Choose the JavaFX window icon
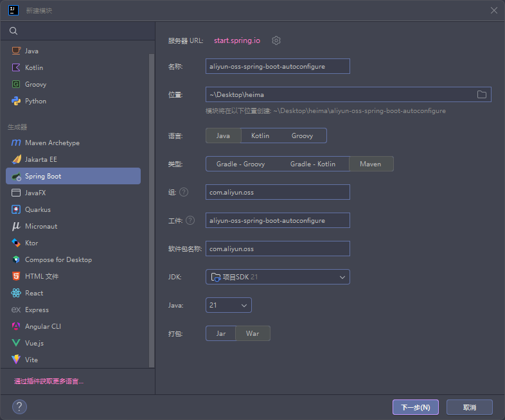Screen dimensions: 505x420 coord(16,193)
